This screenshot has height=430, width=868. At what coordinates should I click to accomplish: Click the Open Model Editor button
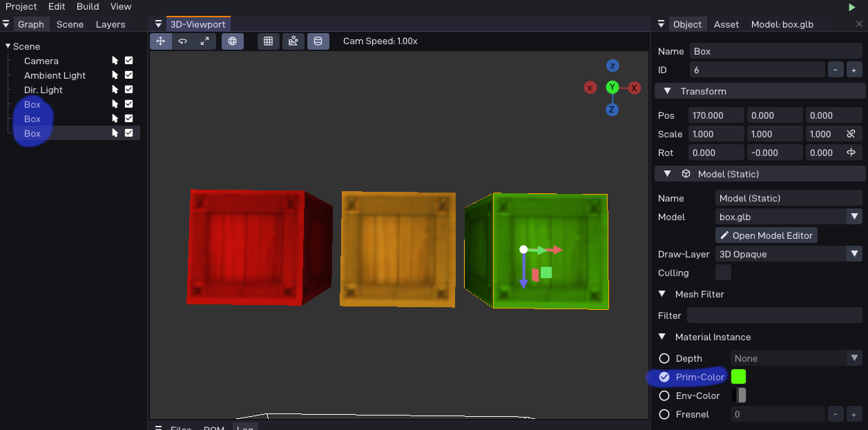point(766,235)
